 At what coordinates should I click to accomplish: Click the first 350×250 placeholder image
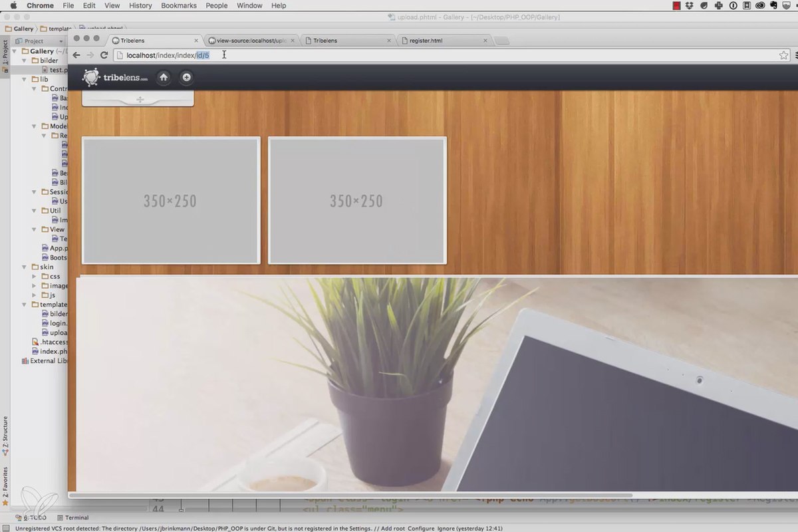[x=171, y=201]
